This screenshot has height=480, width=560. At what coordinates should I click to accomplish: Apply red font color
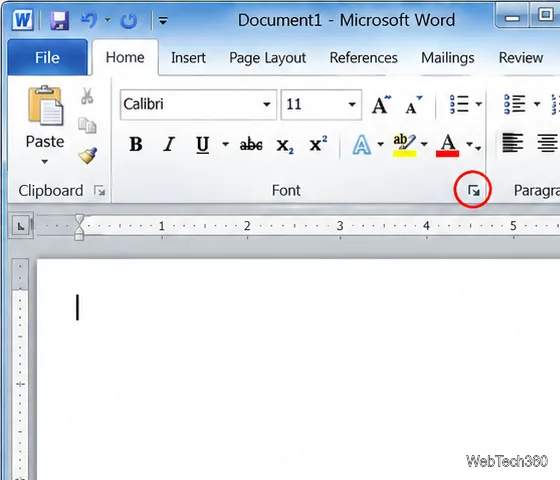pos(448,145)
